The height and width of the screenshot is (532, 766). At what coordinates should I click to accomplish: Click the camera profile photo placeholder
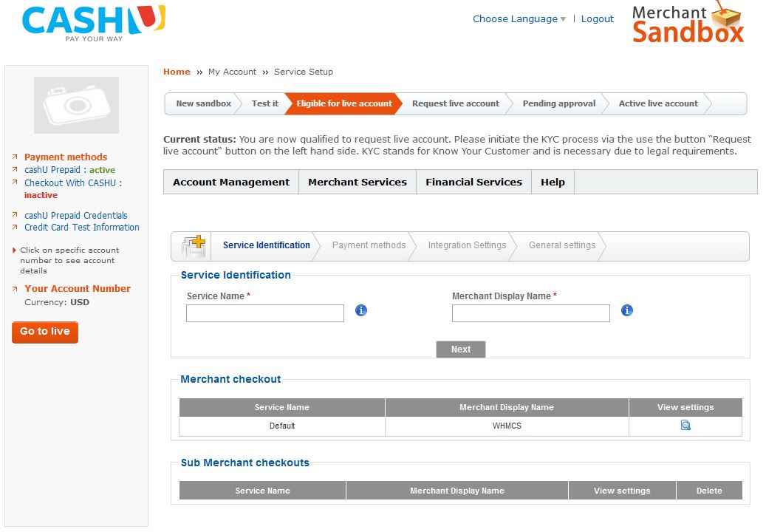(76, 105)
